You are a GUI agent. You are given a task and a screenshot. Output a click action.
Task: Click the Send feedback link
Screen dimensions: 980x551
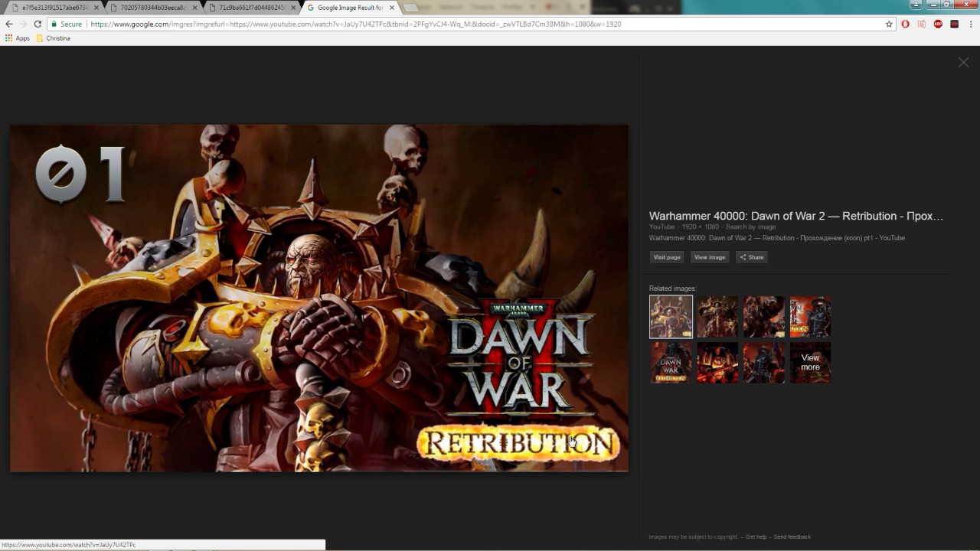point(792,536)
